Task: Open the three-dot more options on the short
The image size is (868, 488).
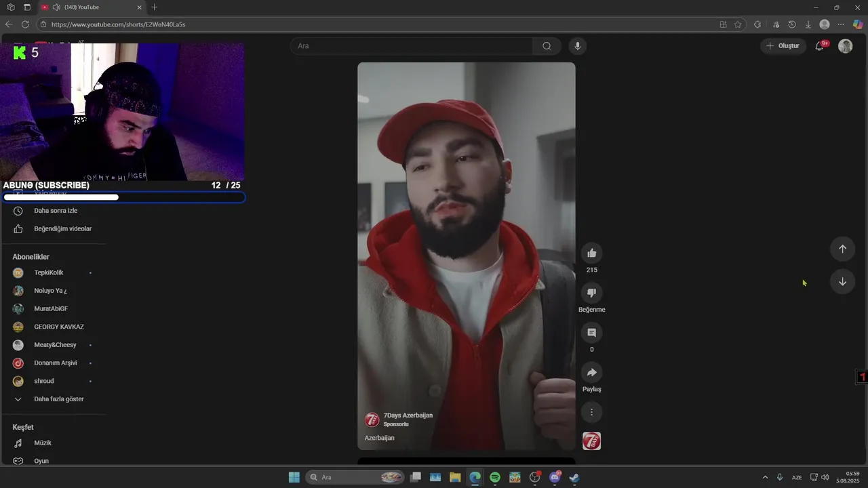Action: (591, 412)
